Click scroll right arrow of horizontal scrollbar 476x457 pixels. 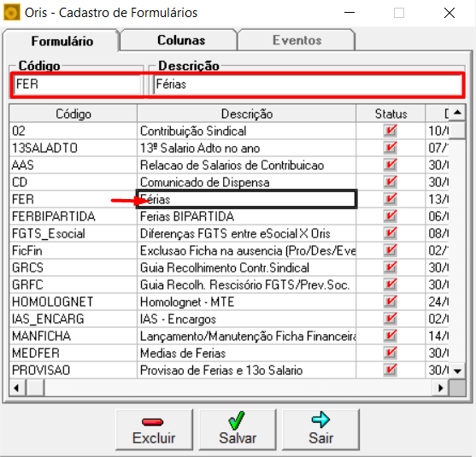click(440, 388)
